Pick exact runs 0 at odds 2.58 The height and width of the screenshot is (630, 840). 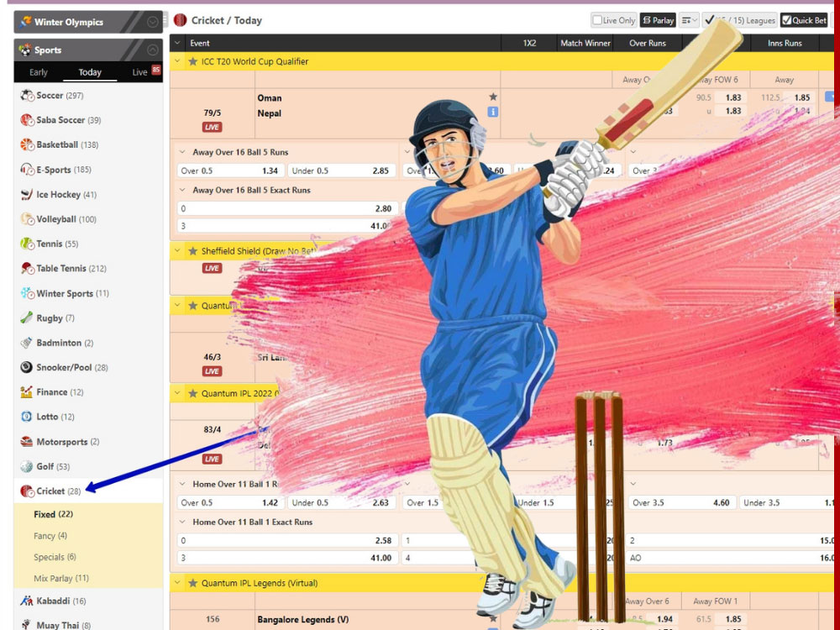[x=286, y=540]
